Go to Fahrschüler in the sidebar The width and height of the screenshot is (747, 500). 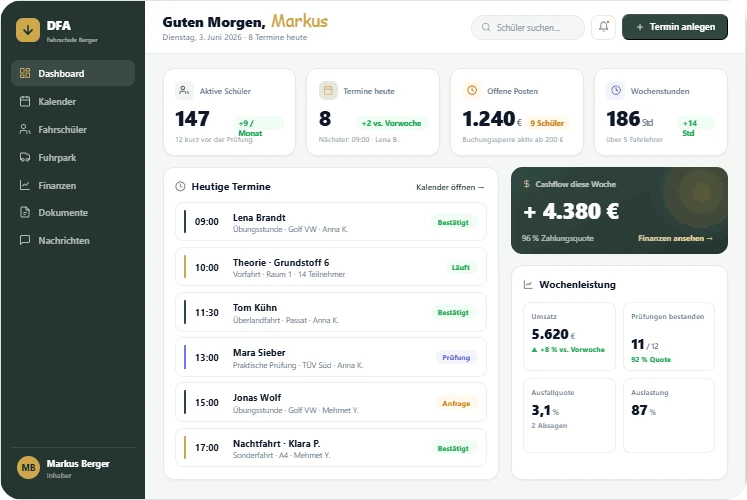point(73,130)
